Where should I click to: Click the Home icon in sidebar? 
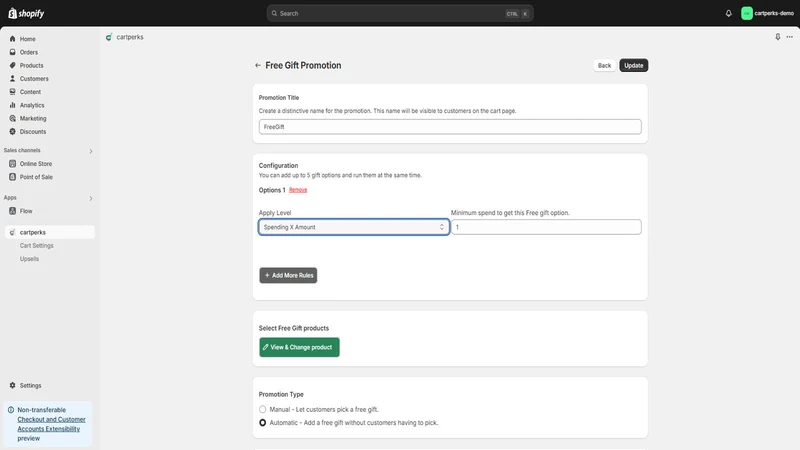[x=12, y=39]
